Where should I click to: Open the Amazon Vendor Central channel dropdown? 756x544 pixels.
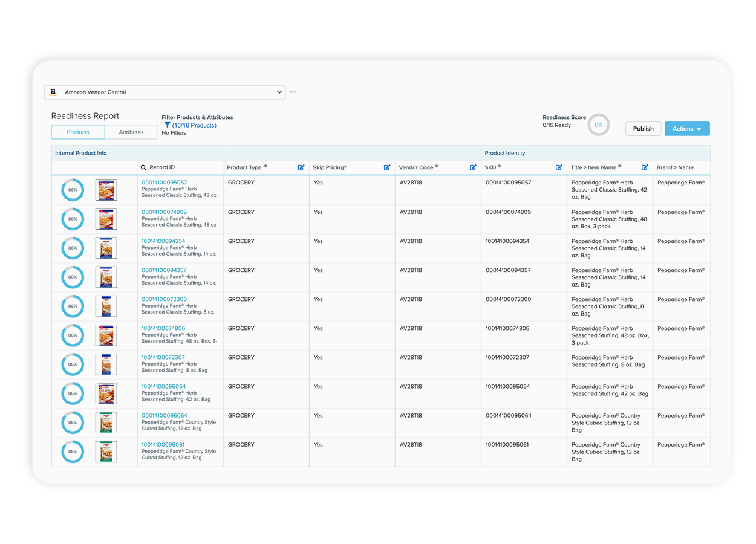pyautogui.click(x=165, y=92)
